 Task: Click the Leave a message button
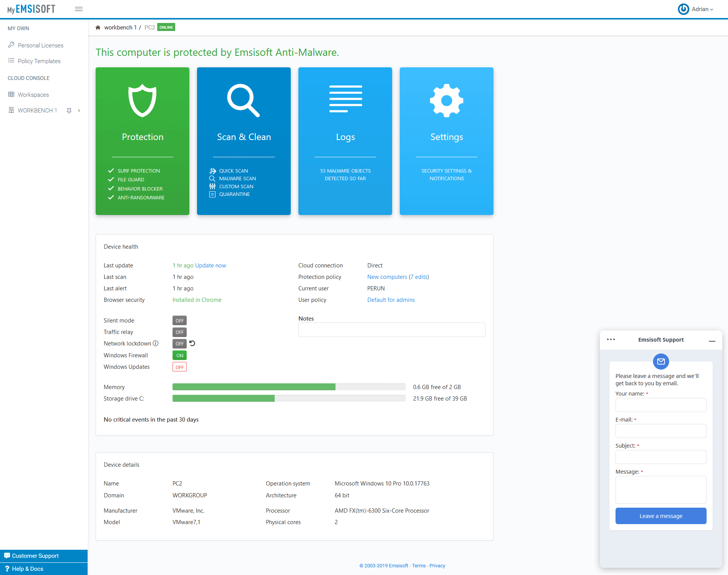[x=661, y=516]
